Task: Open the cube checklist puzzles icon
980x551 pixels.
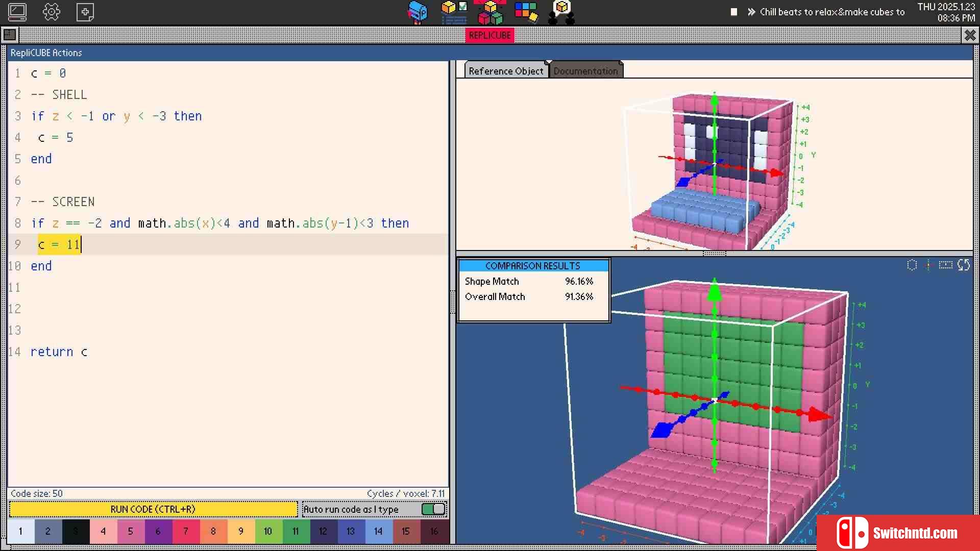Action: click(454, 12)
